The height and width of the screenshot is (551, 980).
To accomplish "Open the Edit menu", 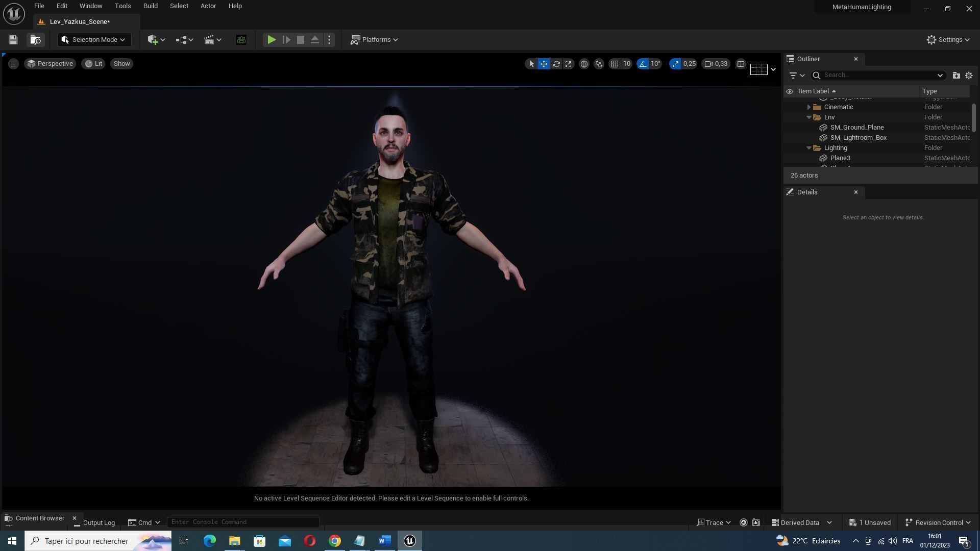I will 62,6.
